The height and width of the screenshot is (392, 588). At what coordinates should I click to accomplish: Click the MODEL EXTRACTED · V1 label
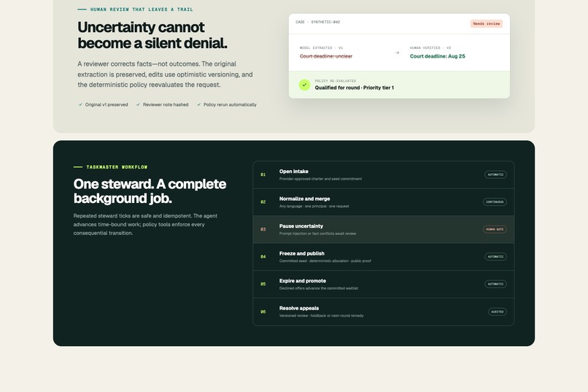pos(321,48)
